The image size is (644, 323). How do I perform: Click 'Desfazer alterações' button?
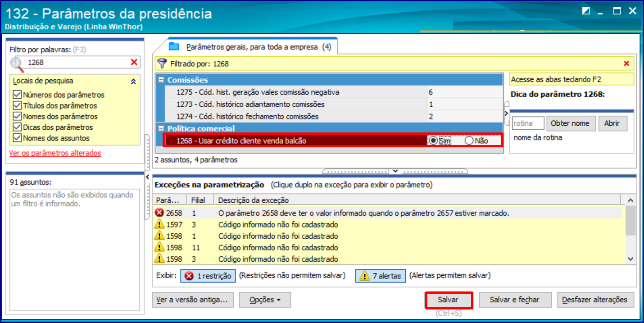595,300
